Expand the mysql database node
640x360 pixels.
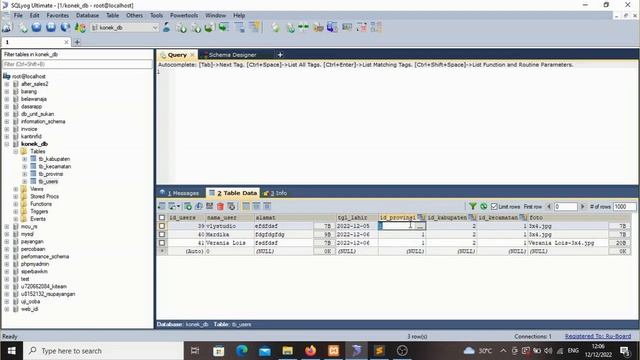point(7,234)
